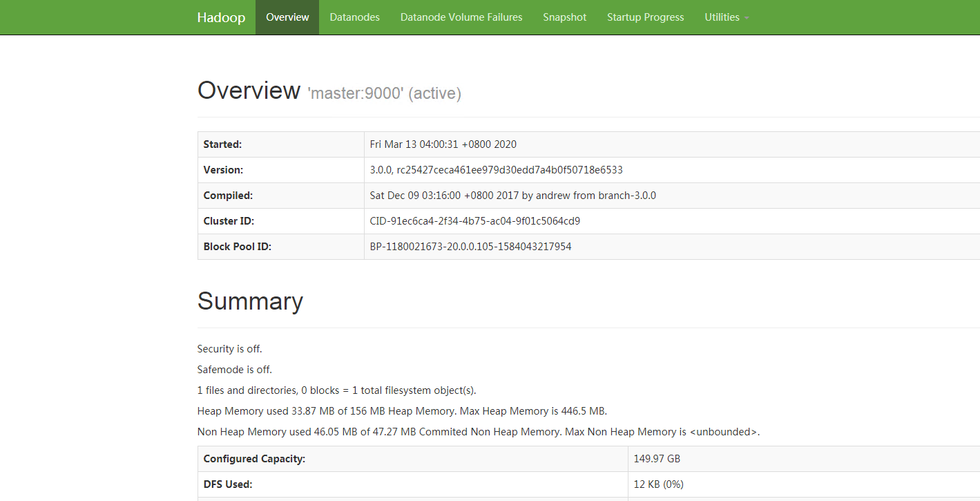Screen dimensions: 980x501
Task: Select the BP-1180021673 block pool value
Action: click(471, 247)
